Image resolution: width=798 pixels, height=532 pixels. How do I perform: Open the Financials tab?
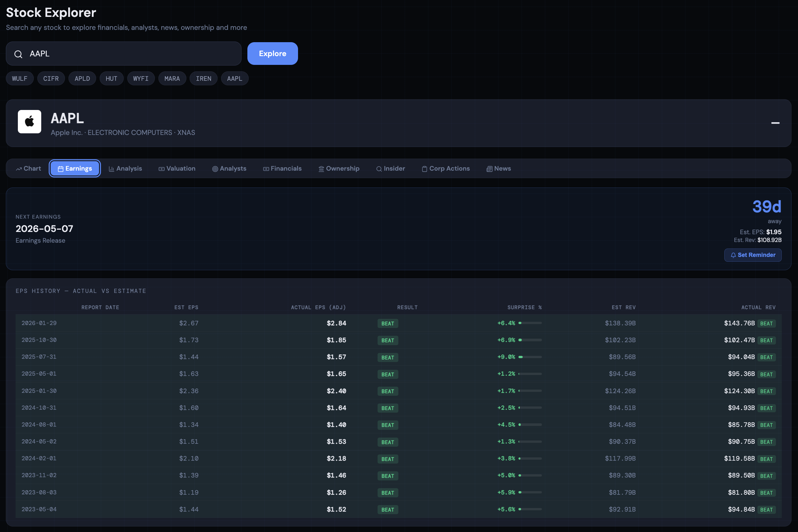coord(282,169)
